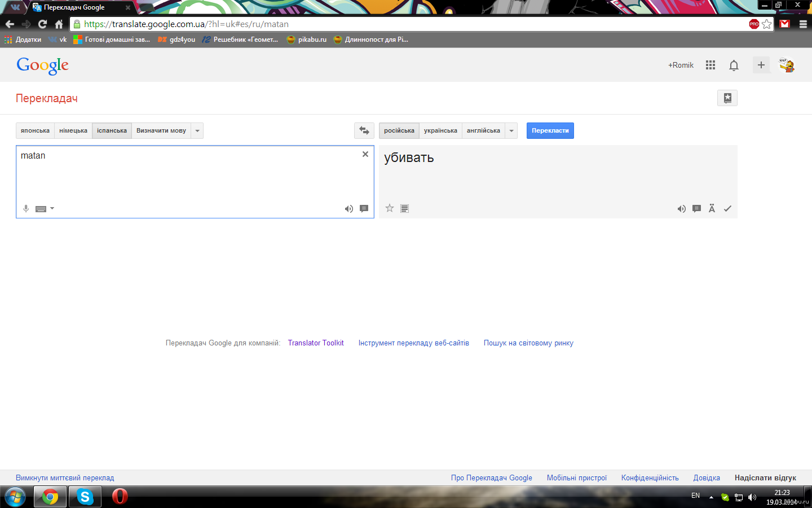
Task: Set target language to російська
Action: tap(399, 130)
